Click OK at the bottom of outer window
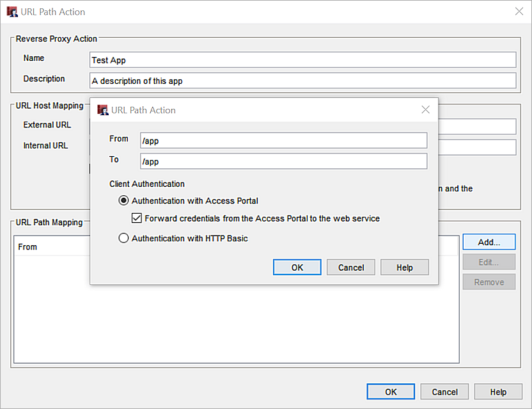532x409 pixels. 391,392
